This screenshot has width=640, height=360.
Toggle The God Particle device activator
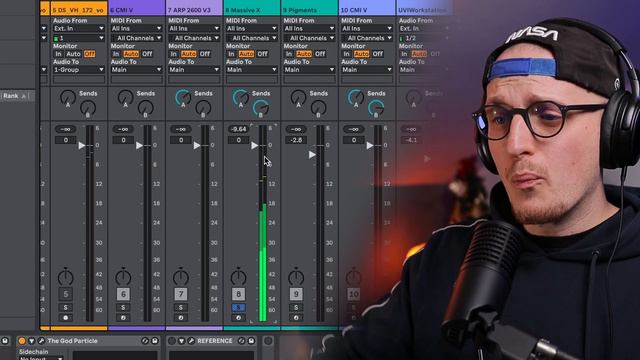tap(22, 340)
